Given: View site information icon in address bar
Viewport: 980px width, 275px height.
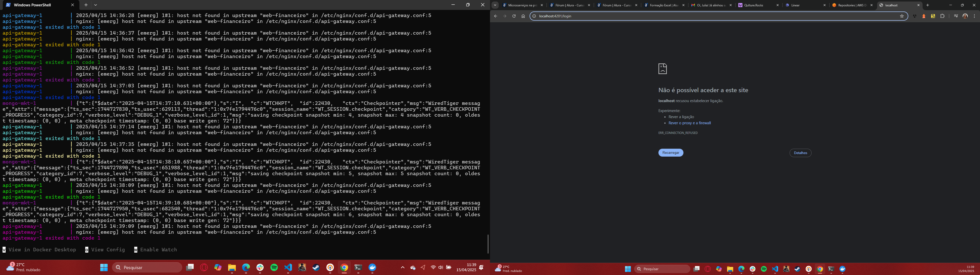Looking at the screenshot, I should [534, 16].
